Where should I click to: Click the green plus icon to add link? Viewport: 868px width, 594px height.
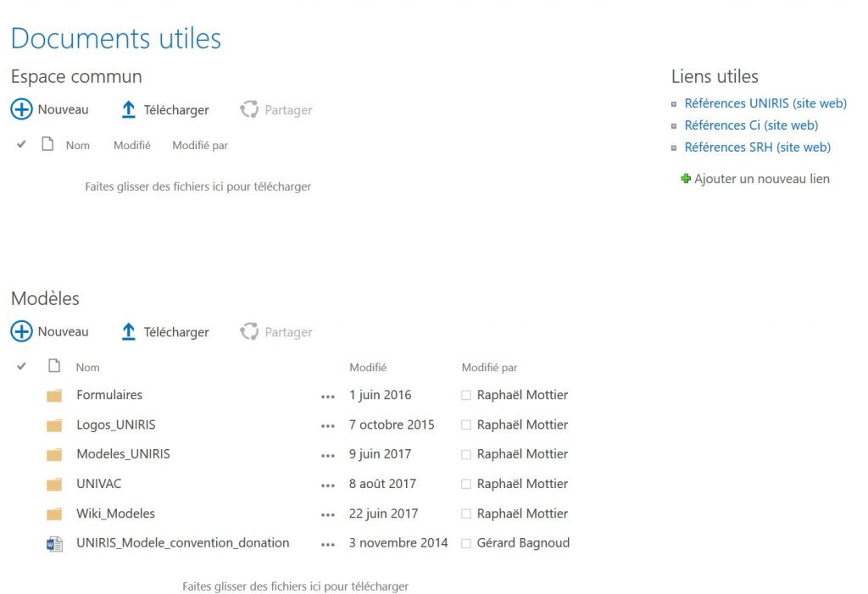pos(686,179)
